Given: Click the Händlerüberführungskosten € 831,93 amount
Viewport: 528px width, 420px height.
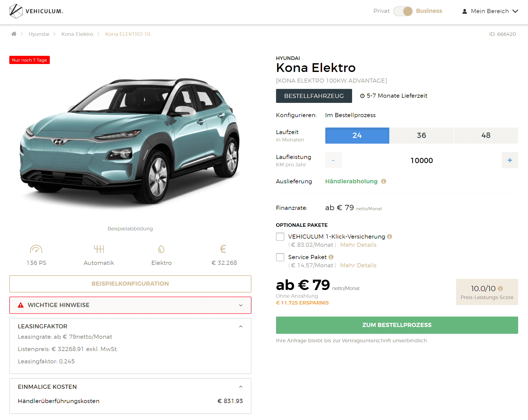Looking at the screenshot, I should point(230,401).
